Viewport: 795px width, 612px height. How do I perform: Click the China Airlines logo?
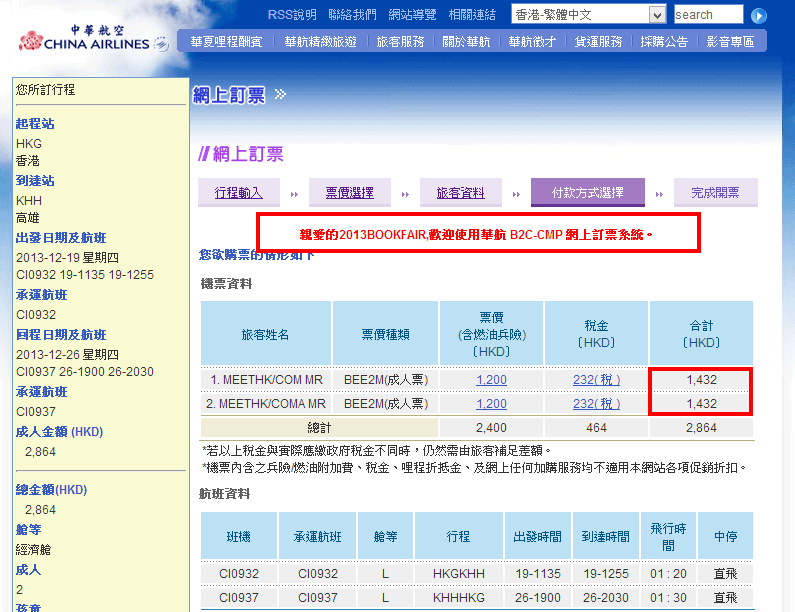(x=93, y=38)
